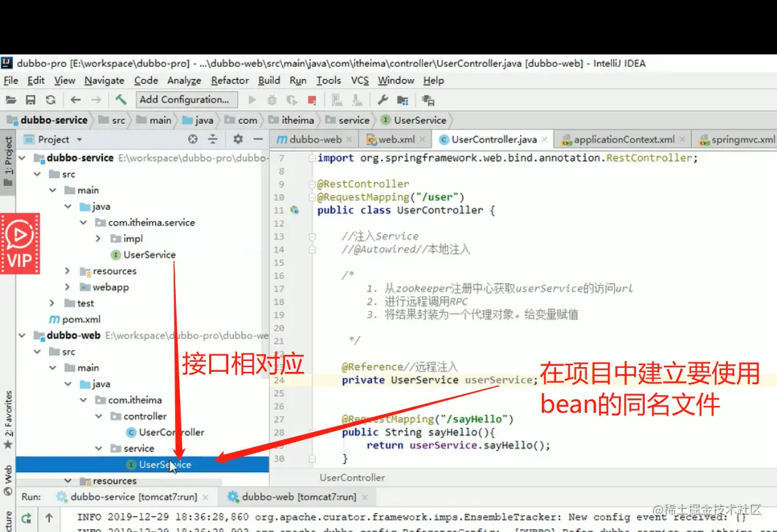Image resolution: width=777 pixels, height=532 pixels.
Task: Click the green Run arrow icon
Action: click(252, 100)
